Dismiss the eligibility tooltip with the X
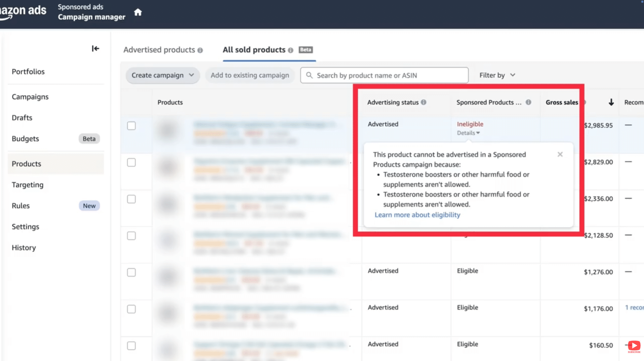 pos(560,154)
